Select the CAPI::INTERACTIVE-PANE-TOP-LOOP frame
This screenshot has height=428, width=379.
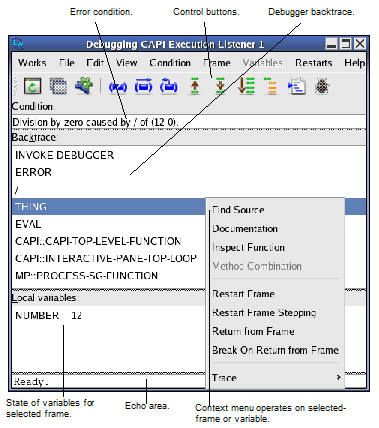point(109,258)
